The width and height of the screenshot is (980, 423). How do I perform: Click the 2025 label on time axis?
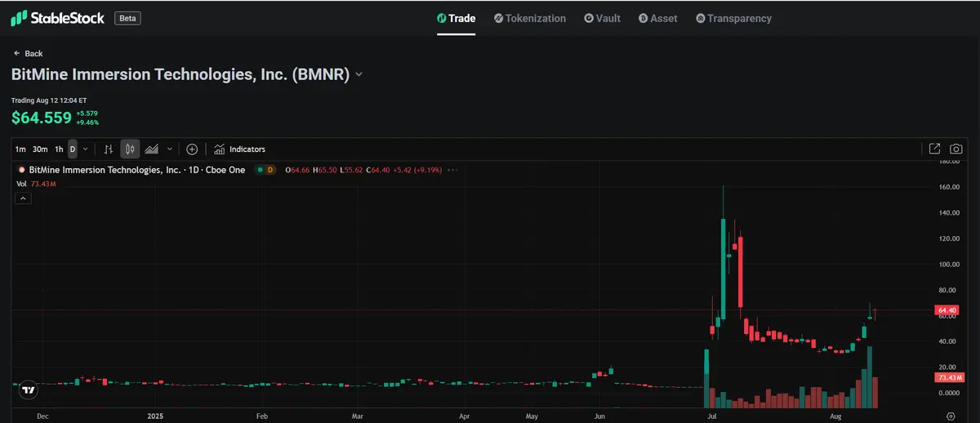(x=156, y=416)
